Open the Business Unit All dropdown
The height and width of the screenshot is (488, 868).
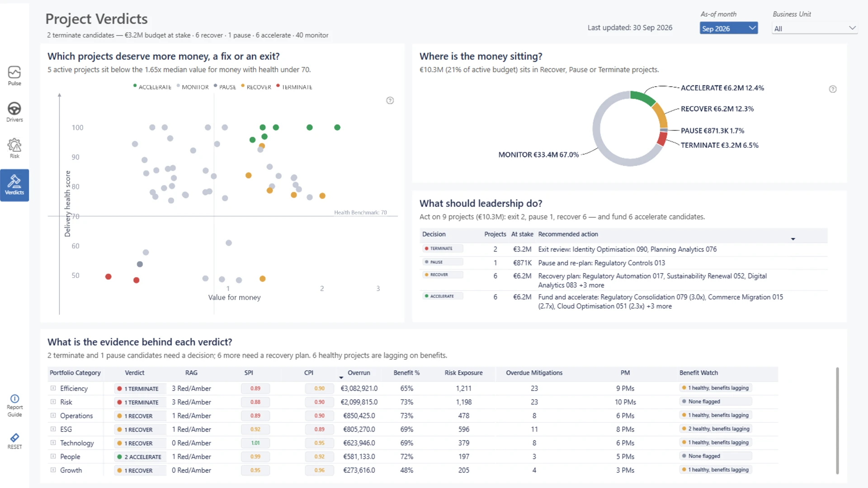tap(815, 28)
